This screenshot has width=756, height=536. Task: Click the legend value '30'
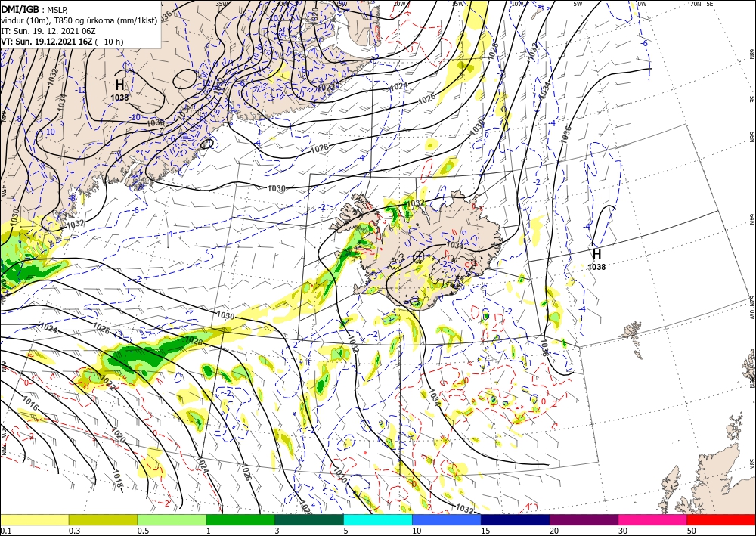[623, 531]
